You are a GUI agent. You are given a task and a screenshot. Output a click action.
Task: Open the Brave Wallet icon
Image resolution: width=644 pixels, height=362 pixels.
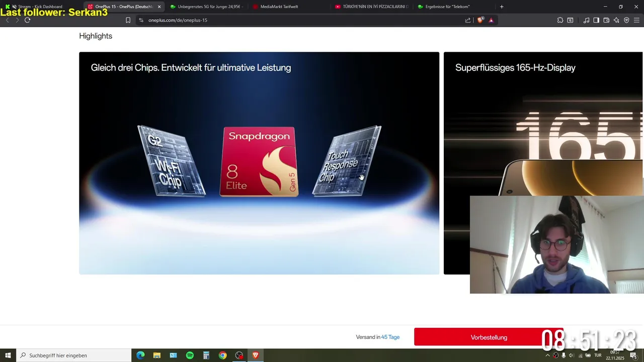click(x=606, y=20)
